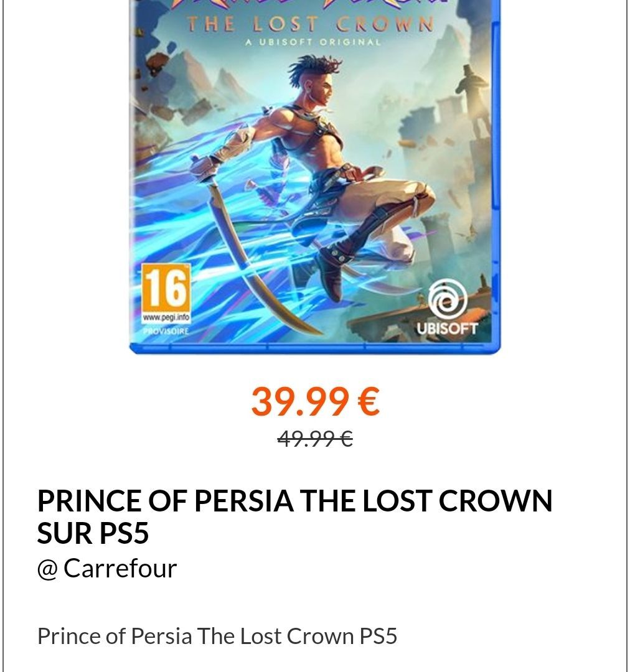Click description "Prince of Persia The Lost Crown PS5"
Viewport: 635px width, 672px height.
pyautogui.click(x=217, y=636)
